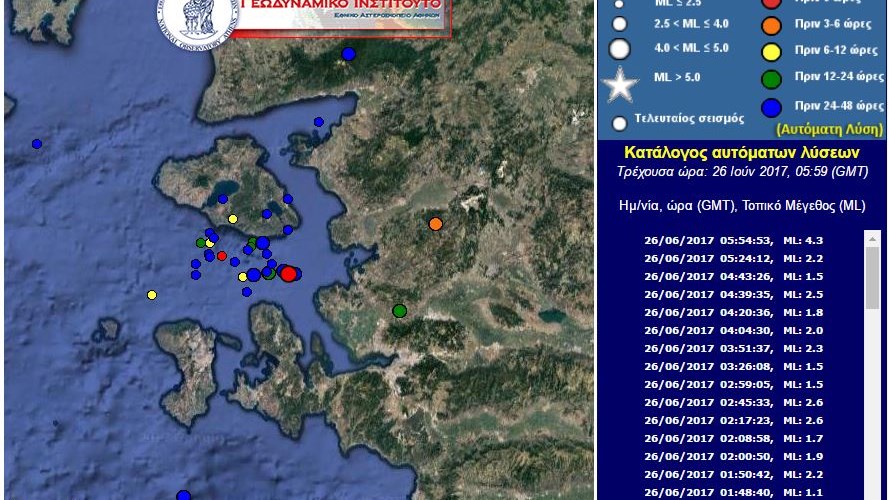
Task: Select the 02:17:23 ML: 2.6 entry
Action: [x=733, y=421]
